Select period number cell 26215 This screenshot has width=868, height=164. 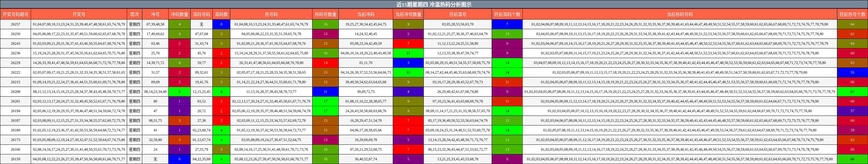click(15, 82)
